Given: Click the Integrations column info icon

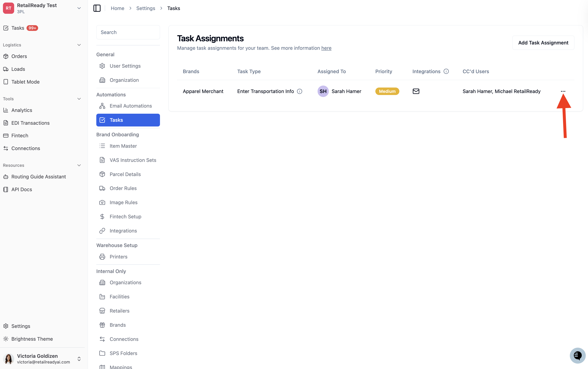Looking at the screenshot, I should click(x=446, y=71).
